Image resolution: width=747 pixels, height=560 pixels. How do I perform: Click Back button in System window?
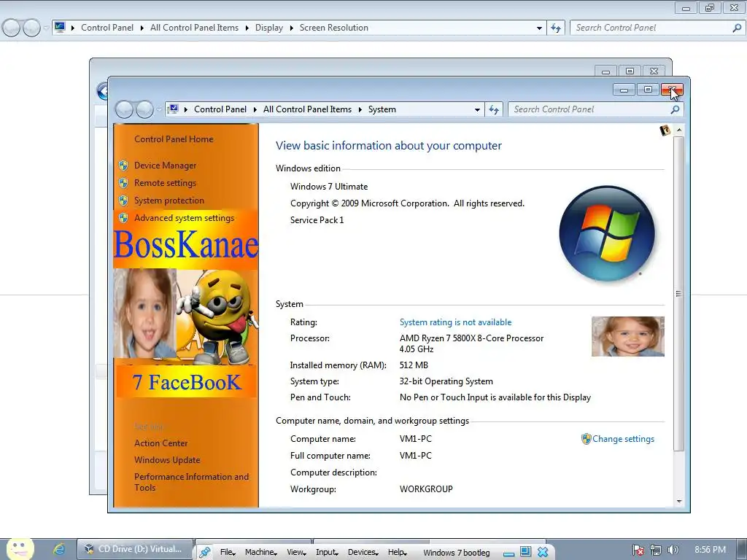[124, 109]
